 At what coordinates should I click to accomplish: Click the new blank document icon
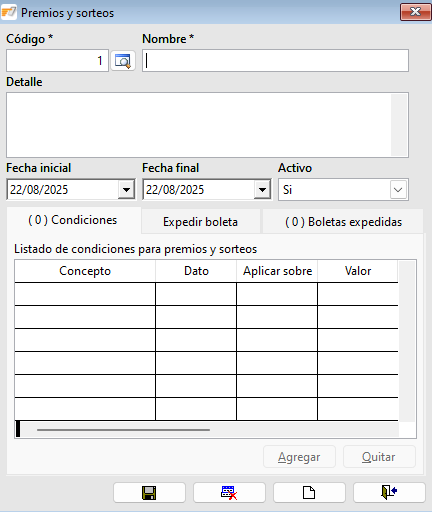coord(309,493)
